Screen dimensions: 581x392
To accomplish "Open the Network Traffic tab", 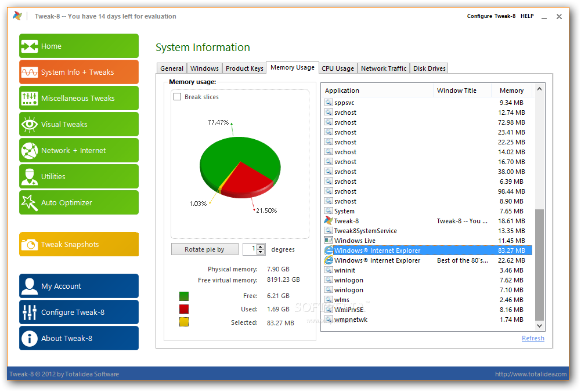I will pos(384,68).
